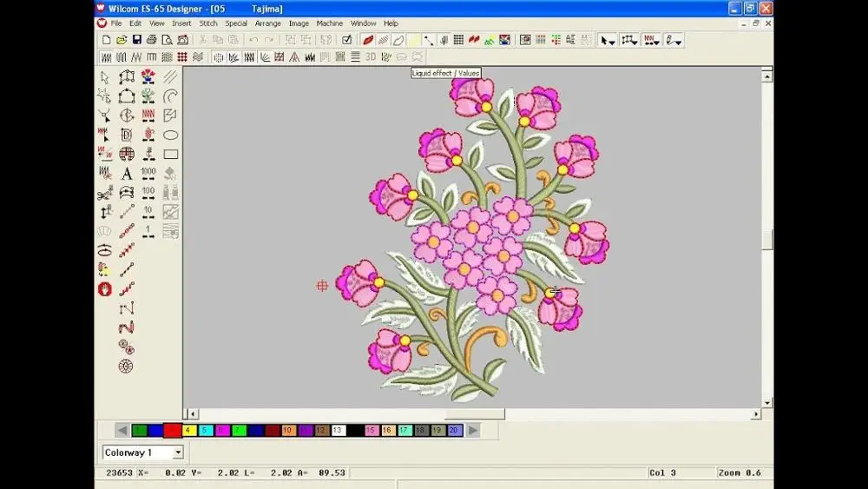
Task: Toggle the checkbox icon in the top toolbar
Action: point(346,40)
